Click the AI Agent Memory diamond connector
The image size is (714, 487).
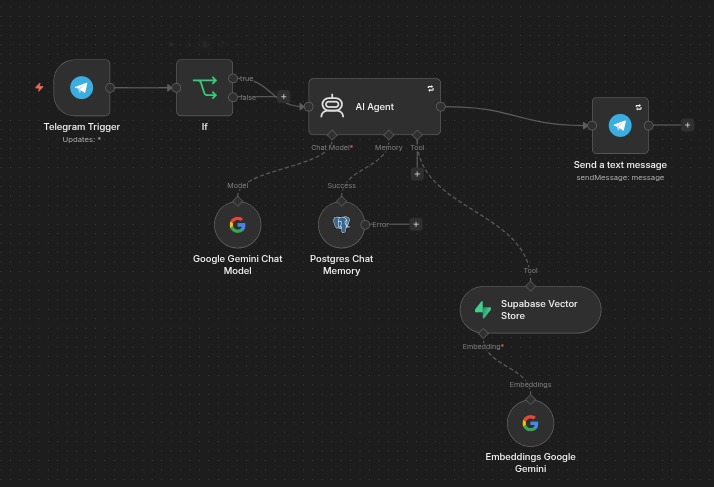pos(388,135)
